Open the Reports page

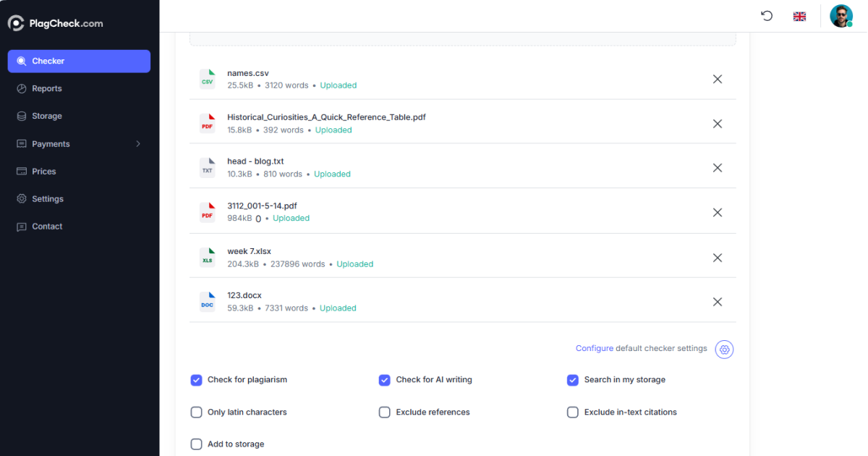(47, 89)
